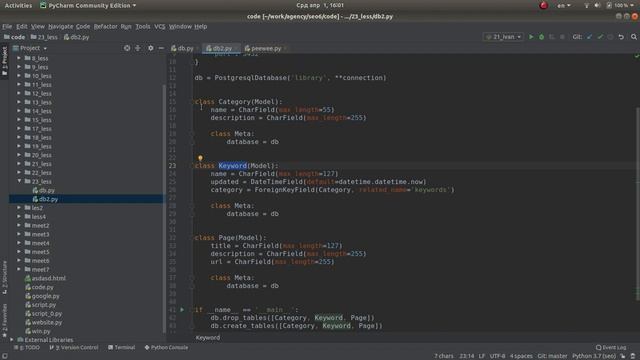Open the Terminal tool window
This screenshot has width=640, height=360.
(x=122, y=348)
